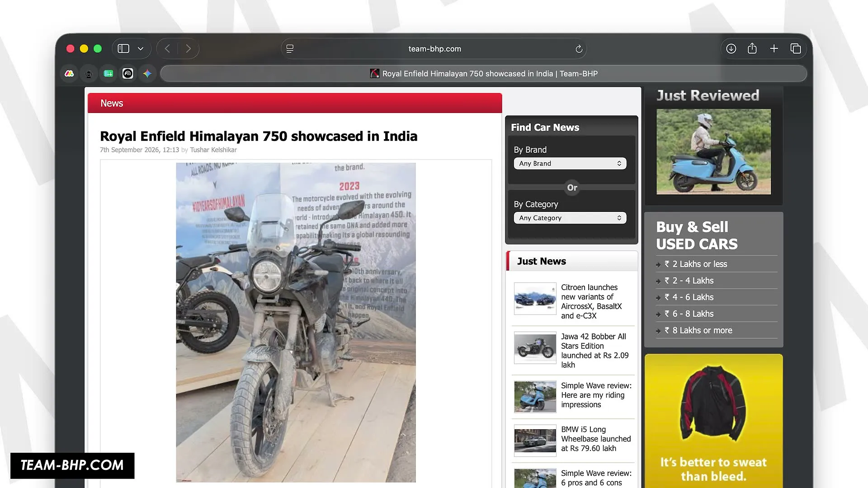Click the BMW i5 news thumbnail

[x=535, y=441]
